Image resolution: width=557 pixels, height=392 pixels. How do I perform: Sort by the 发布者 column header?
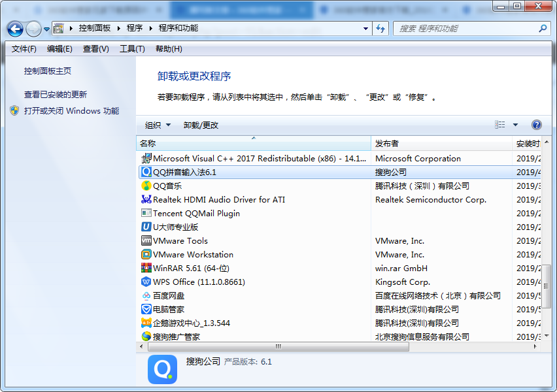click(441, 144)
